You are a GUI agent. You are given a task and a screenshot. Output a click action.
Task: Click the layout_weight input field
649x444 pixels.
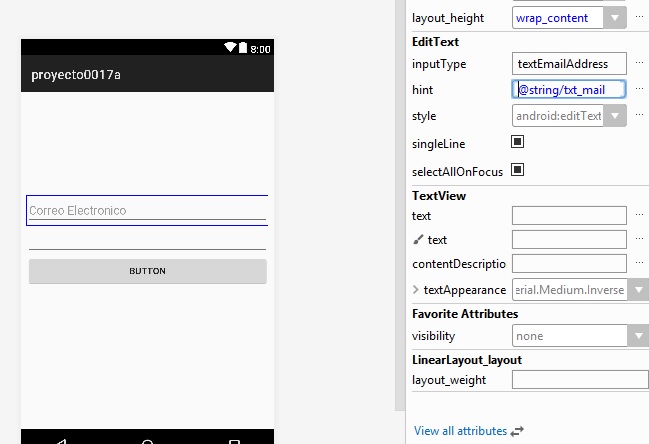click(579, 380)
